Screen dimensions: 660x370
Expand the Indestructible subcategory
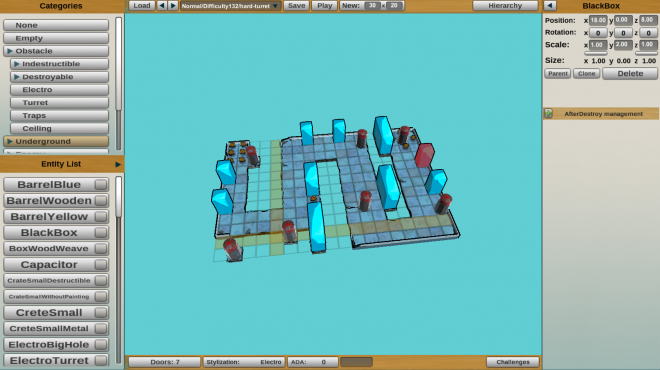[x=59, y=64]
